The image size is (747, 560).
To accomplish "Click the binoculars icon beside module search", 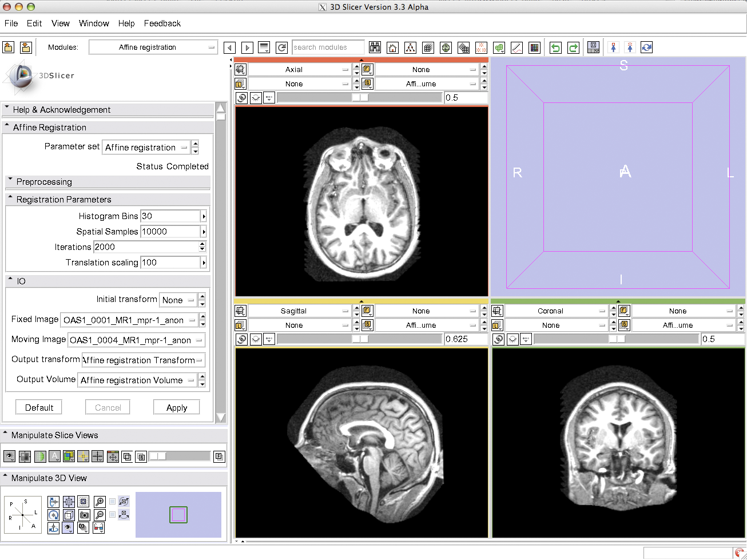I will [x=375, y=47].
